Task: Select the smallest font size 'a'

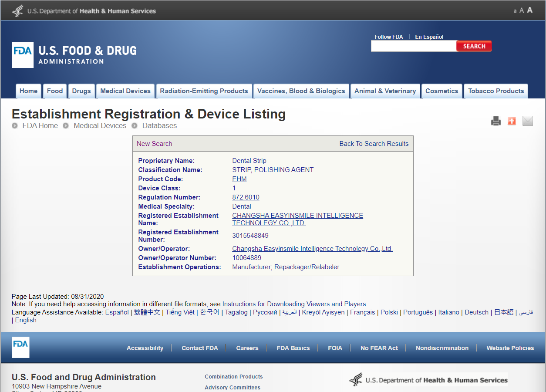Action: point(515,11)
